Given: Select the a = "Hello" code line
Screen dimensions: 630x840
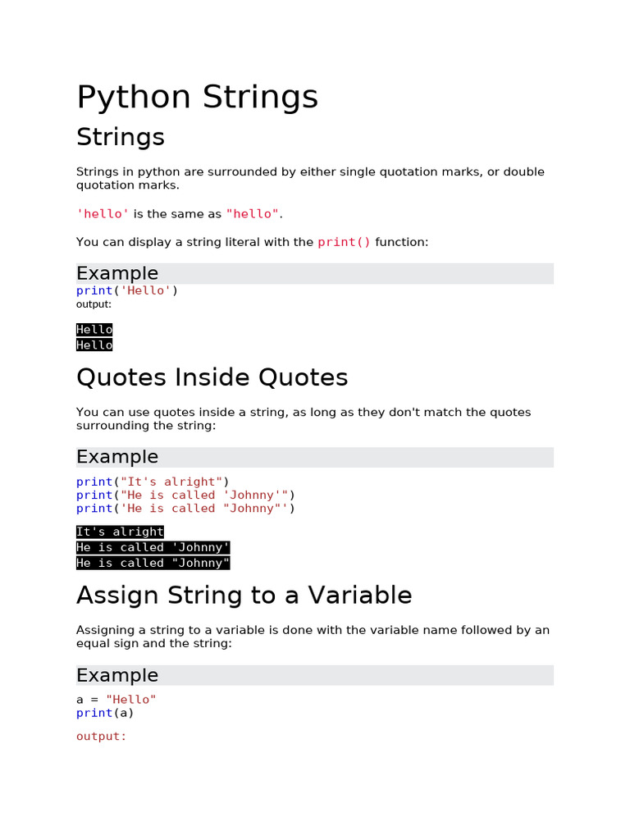Looking at the screenshot, I should (116, 700).
